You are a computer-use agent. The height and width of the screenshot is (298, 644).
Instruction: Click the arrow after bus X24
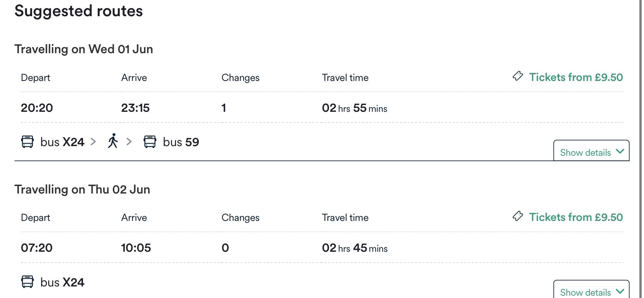[93, 142]
